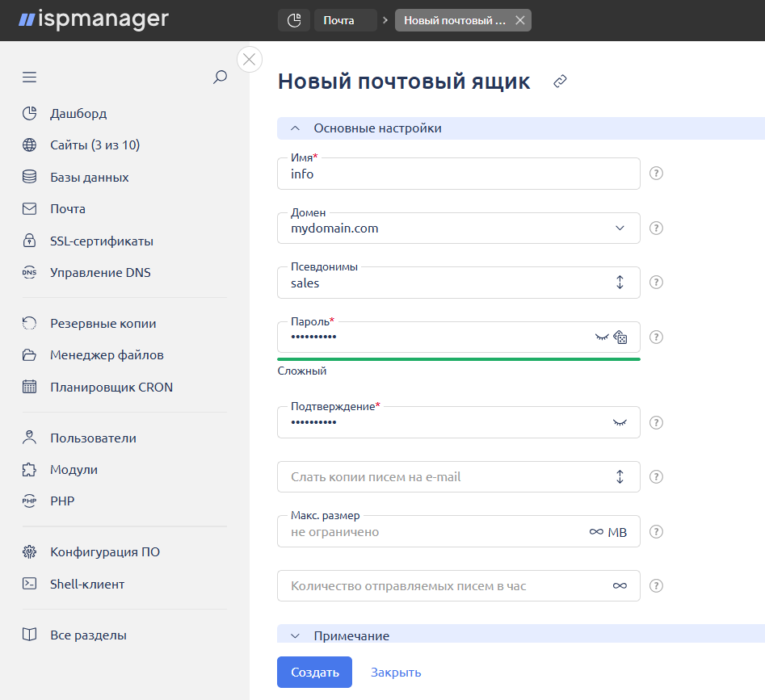
Task: Open the Домен dropdown list
Action: 620,228
